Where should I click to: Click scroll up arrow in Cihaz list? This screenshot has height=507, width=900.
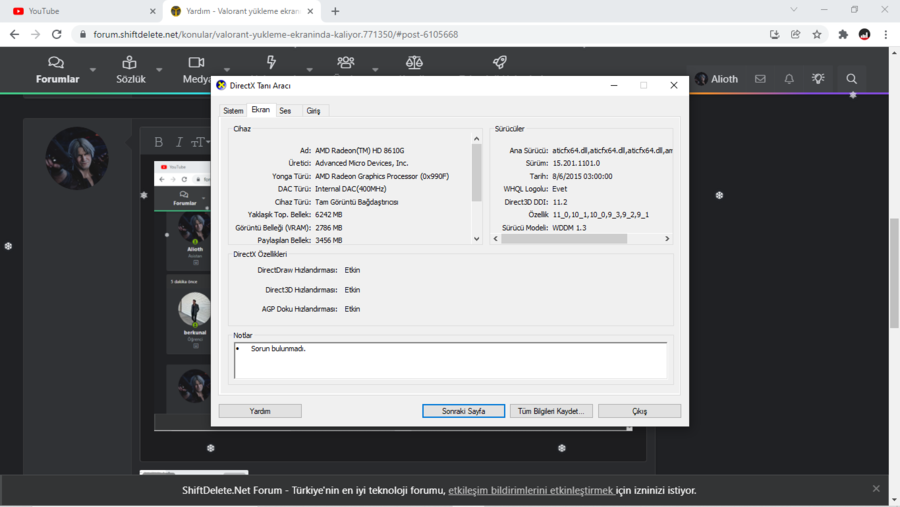tap(476, 139)
